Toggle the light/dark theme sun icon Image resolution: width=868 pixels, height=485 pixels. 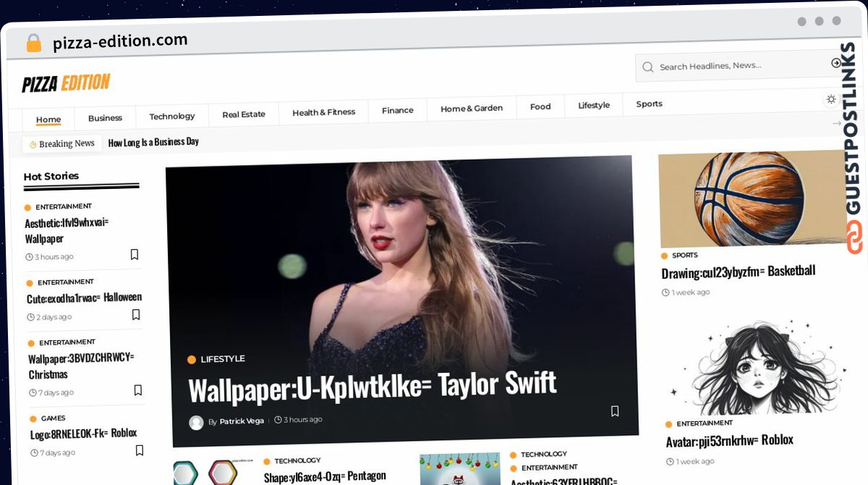[x=831, y=99]
